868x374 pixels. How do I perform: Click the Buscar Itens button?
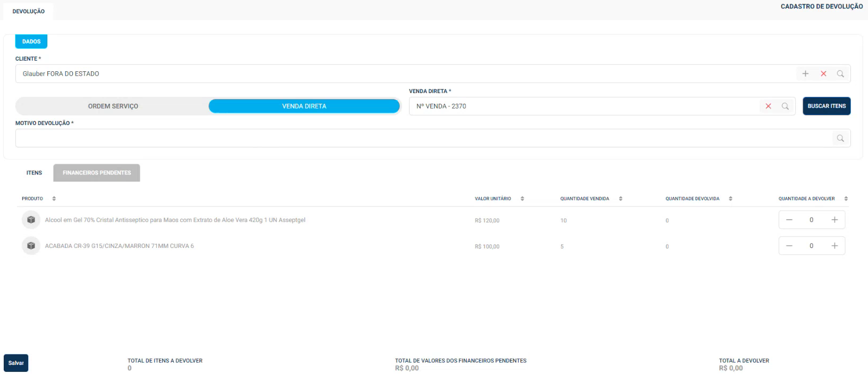826,106
